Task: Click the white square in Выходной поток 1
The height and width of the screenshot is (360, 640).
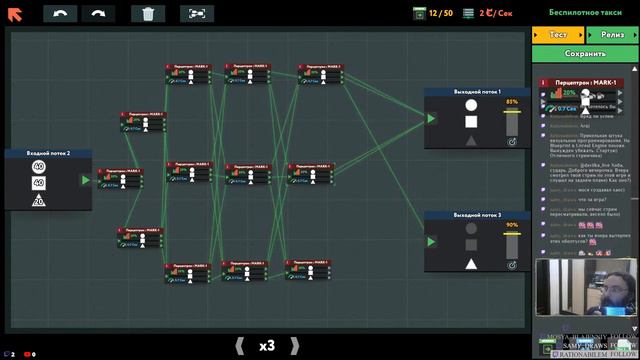Action: coord(471,122)
